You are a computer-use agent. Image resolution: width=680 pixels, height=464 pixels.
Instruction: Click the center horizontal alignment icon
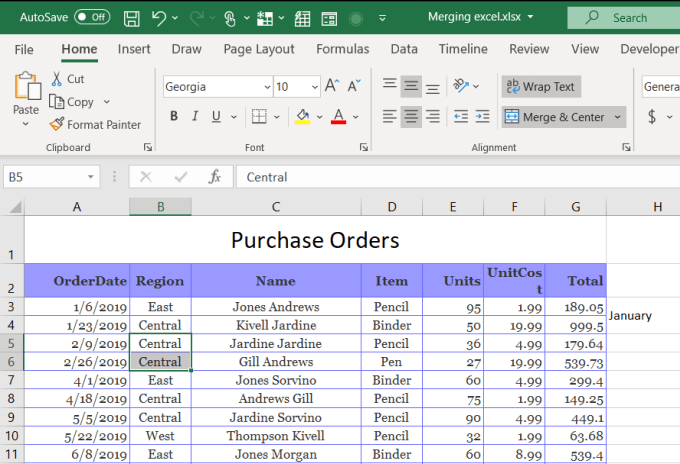pyautogui.click(x=411, y=117)
